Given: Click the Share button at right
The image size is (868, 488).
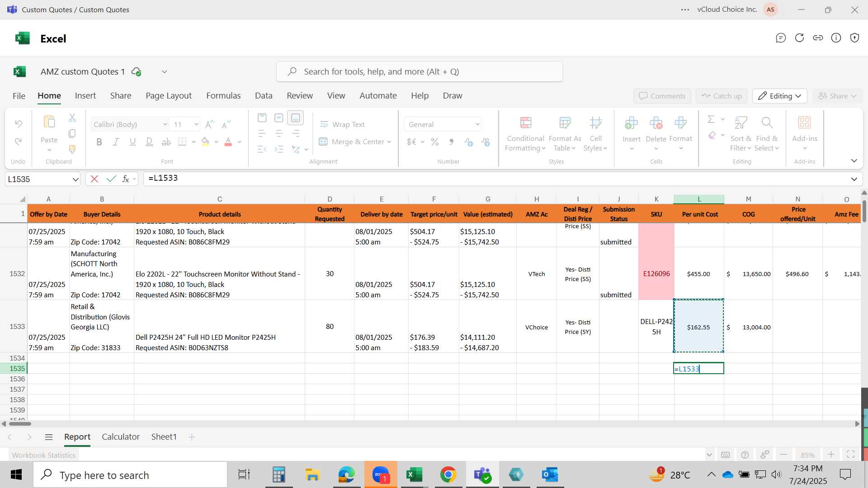Looking at the screenshot, I should click(x=837, y=96).
